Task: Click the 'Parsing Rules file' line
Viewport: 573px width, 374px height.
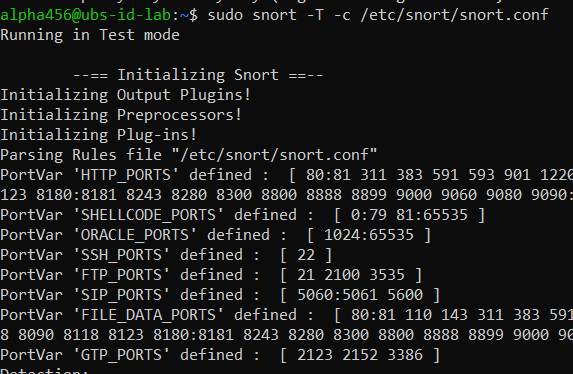Action: point(189,155)
